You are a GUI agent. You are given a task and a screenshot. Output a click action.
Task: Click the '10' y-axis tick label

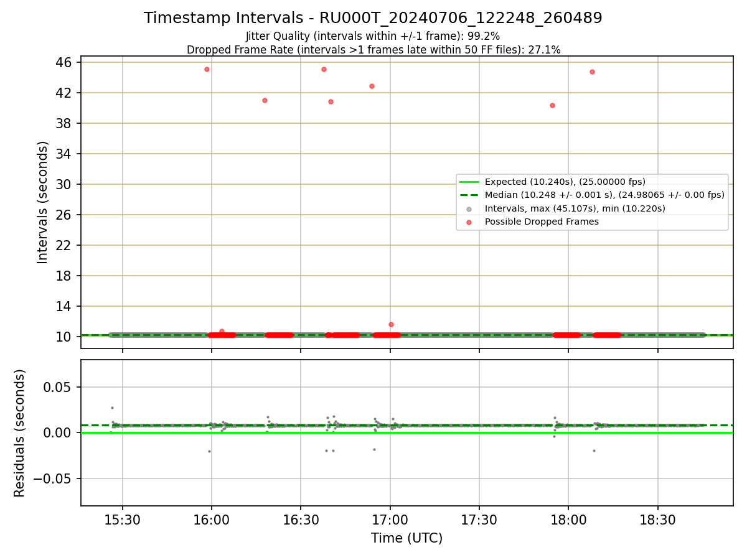(64, 337)
